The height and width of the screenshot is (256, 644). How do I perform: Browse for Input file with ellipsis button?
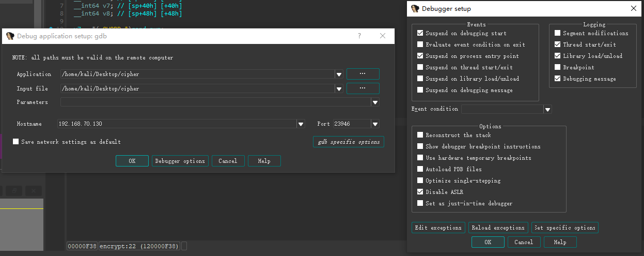[x=363, y=88]
